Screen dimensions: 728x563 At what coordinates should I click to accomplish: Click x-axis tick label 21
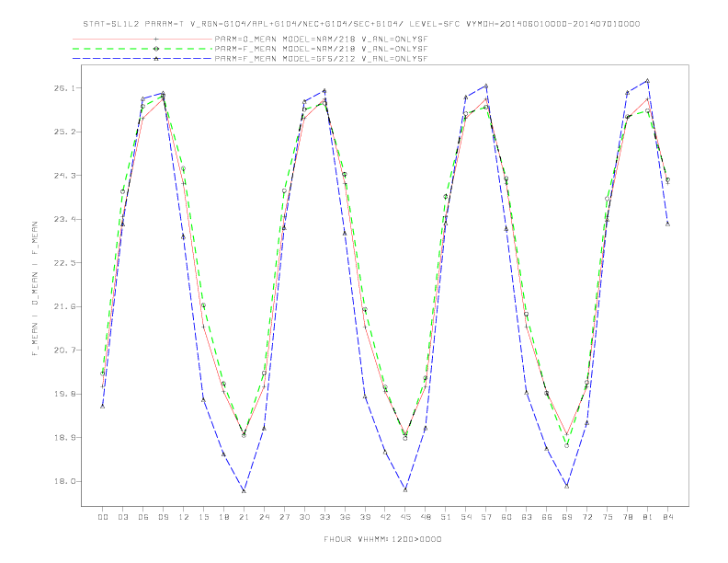pyautogui.click(x=244, y=517)
